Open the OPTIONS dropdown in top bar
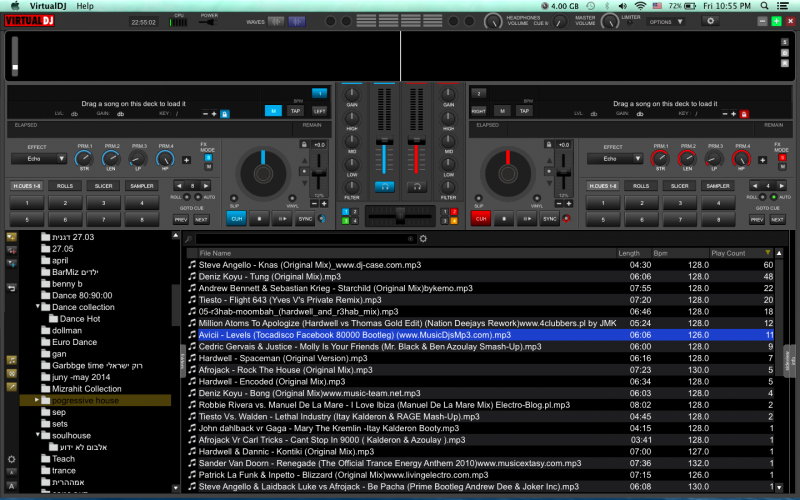This screenshot has height=500, width=800. point(665,21)
